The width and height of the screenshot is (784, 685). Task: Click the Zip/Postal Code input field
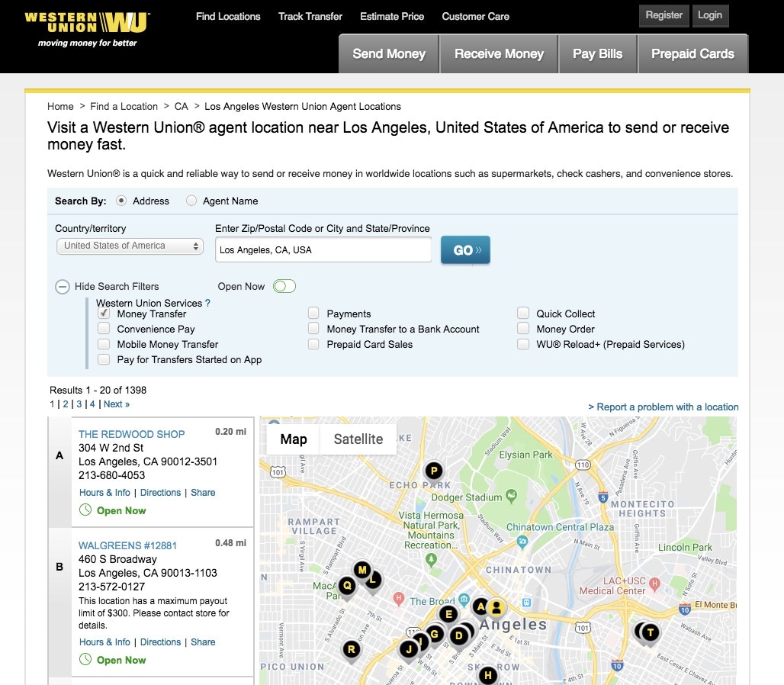pyautogui.click(x=322, y=249)
